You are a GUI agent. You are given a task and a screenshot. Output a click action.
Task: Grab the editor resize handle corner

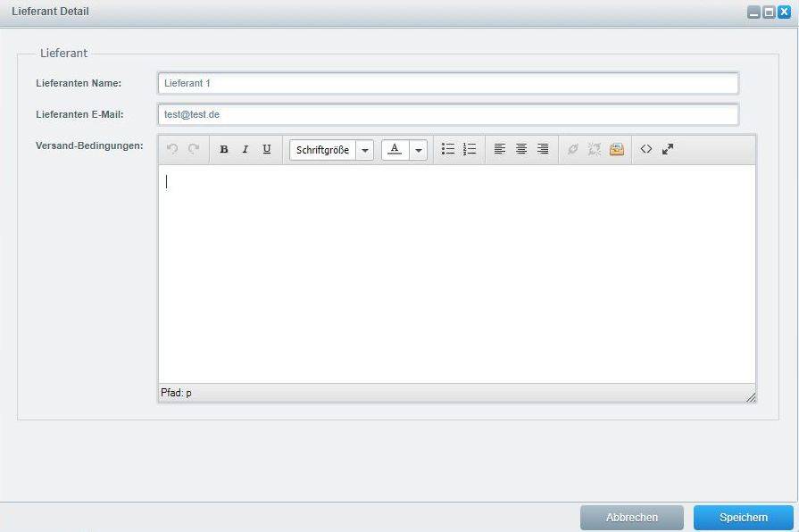coord(751,397)
